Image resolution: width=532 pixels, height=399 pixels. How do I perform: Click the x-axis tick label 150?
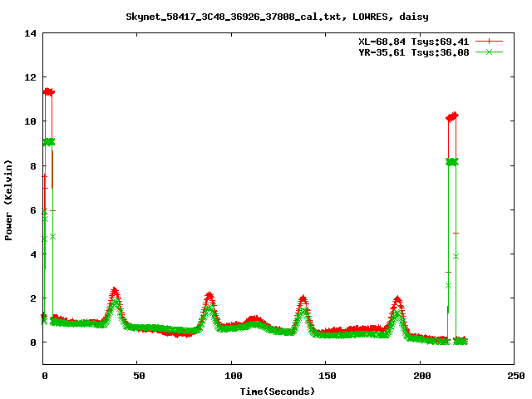click(328, 376)
